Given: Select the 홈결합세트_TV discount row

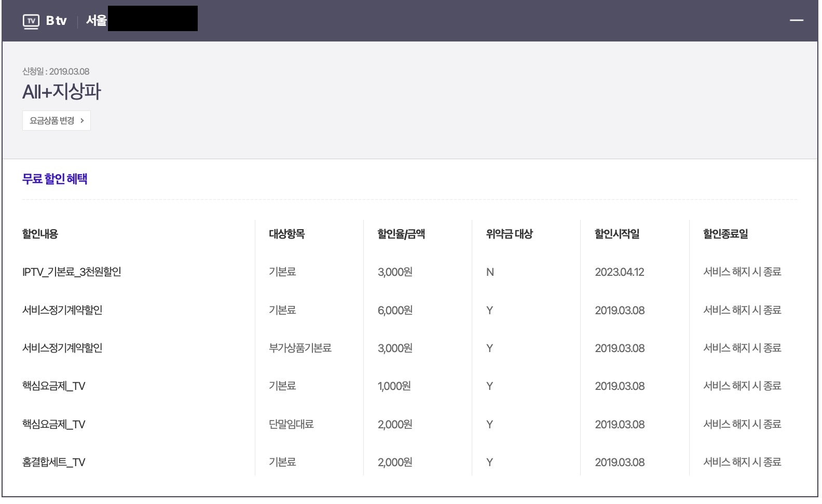Looking at the screenshot, I should (x=53, y=463).
